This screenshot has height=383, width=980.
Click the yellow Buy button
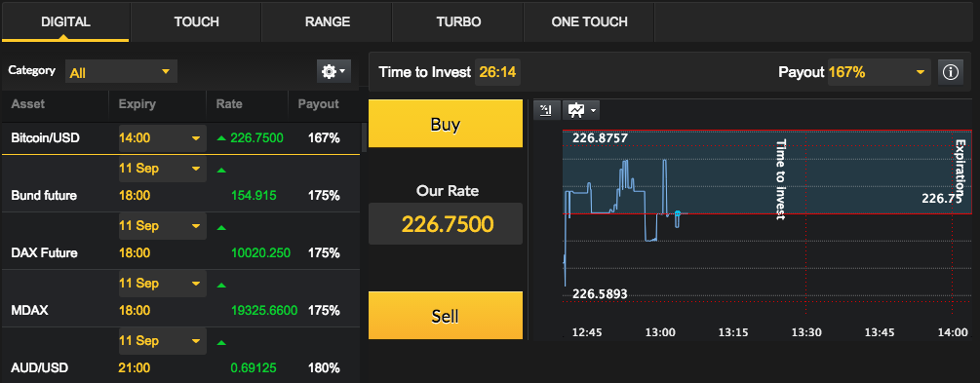(446, 124)
